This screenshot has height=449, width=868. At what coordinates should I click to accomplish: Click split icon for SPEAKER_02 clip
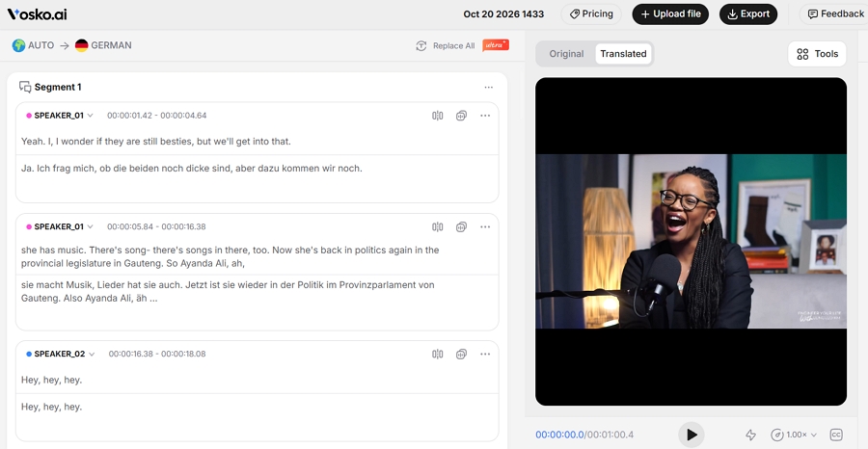tap(437, 354)
